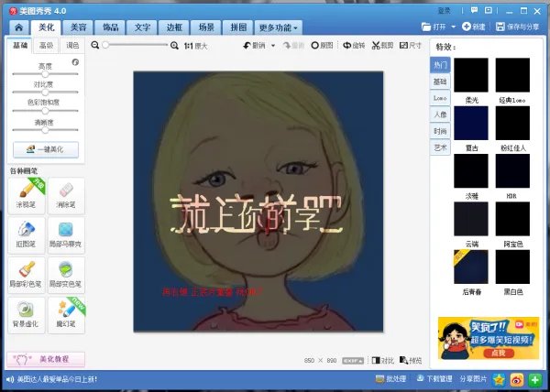This screenshot has height=392, width=550.
Task: Expand the 撤销 history dropdown arrow
Action: click(273, 46)
